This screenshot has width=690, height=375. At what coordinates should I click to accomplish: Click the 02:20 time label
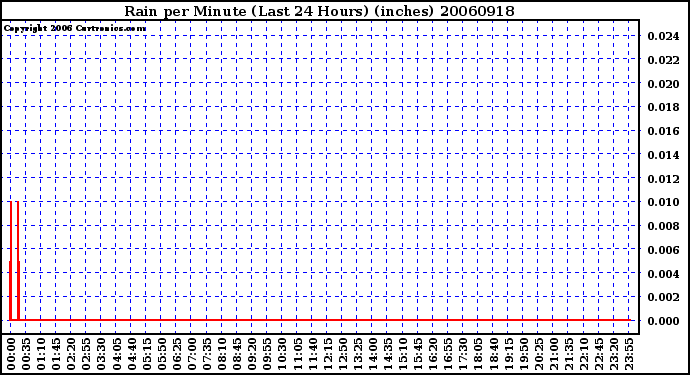[x=71, y=354]
